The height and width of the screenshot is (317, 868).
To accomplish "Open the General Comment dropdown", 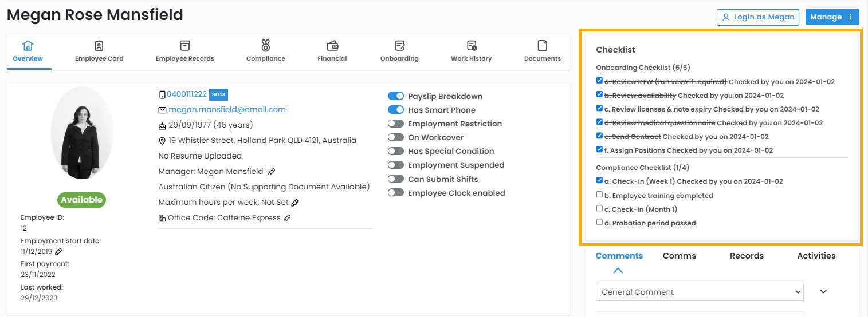I will (x=700, y=292).
